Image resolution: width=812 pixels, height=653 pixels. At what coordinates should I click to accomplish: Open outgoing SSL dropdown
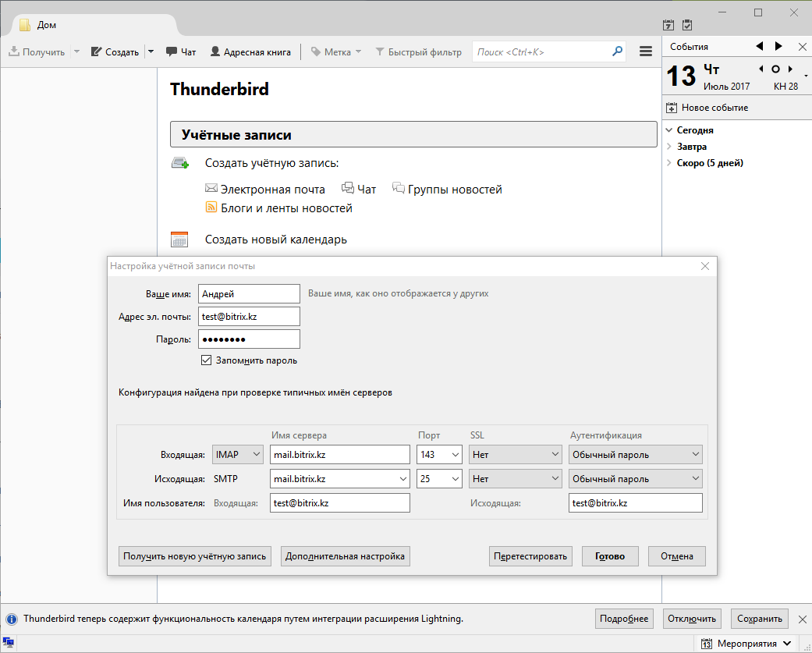tap(516, 478)
